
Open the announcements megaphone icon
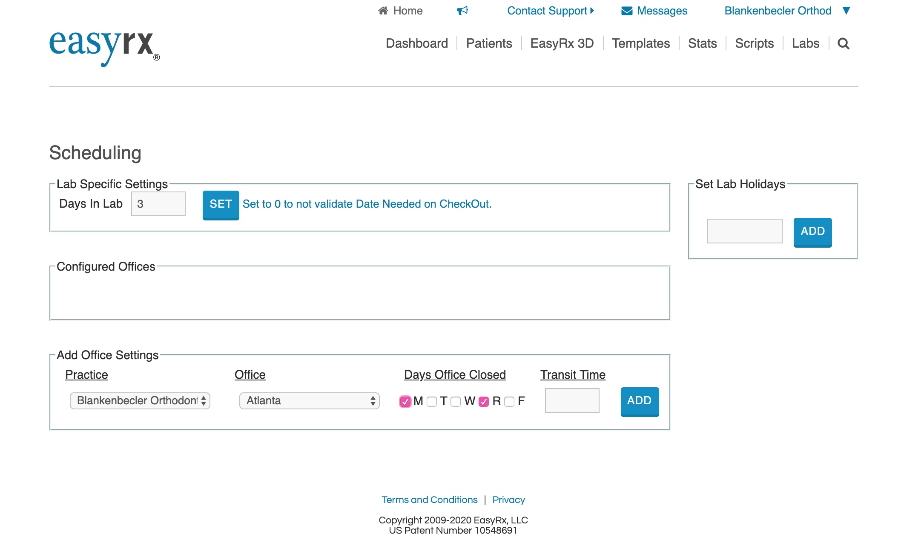tap(462, 11)
